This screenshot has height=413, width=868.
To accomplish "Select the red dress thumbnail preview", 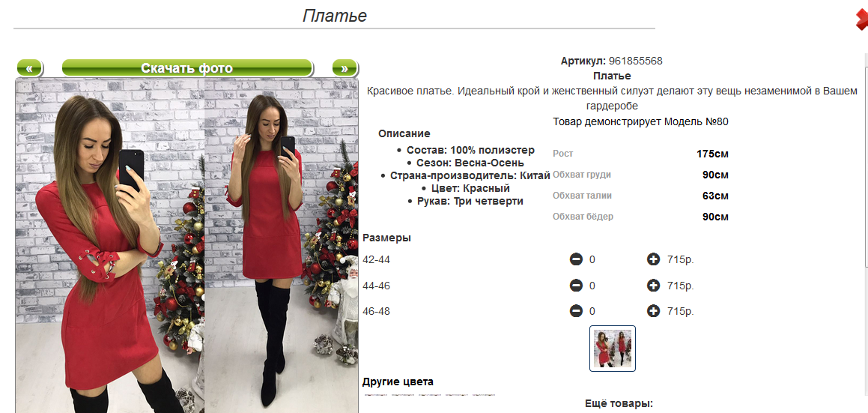I will pyautogui.click(x=613, y=348).
